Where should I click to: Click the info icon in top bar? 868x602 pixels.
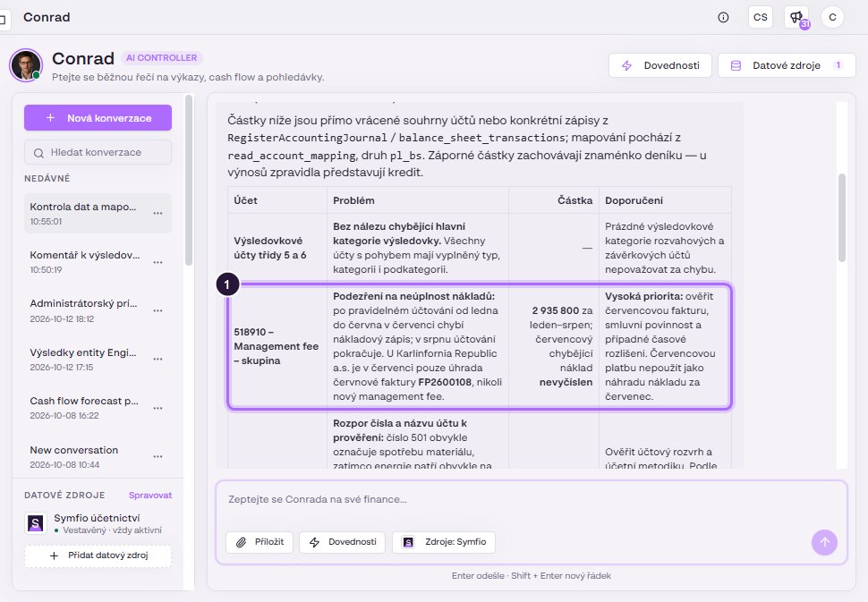tap(723, 17)
